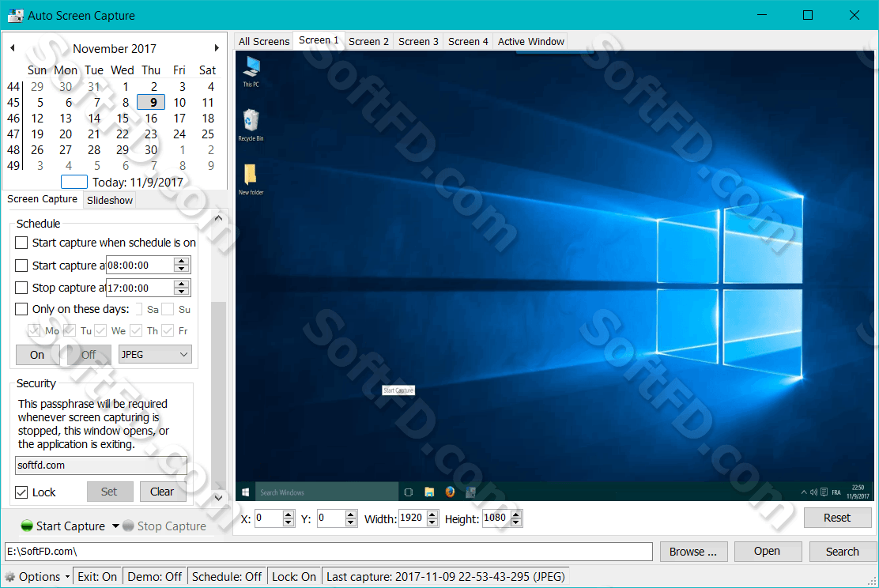Click the This PC icon in preview
The width and height of the screenshot is (879, 588).
[x=251, y=71]
